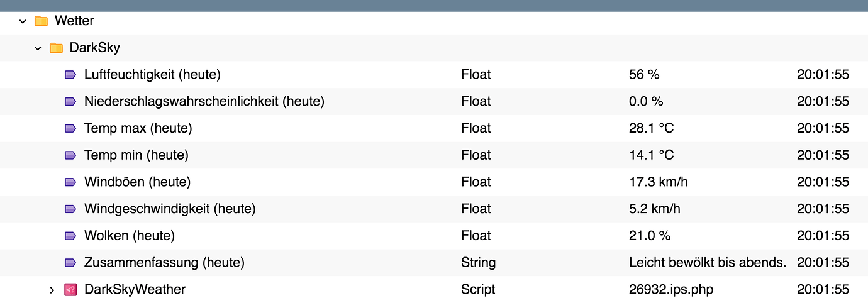This screenshot has height=303, width=868.
Task: Collapse the Wetter folder
Action: click(23, 21)
